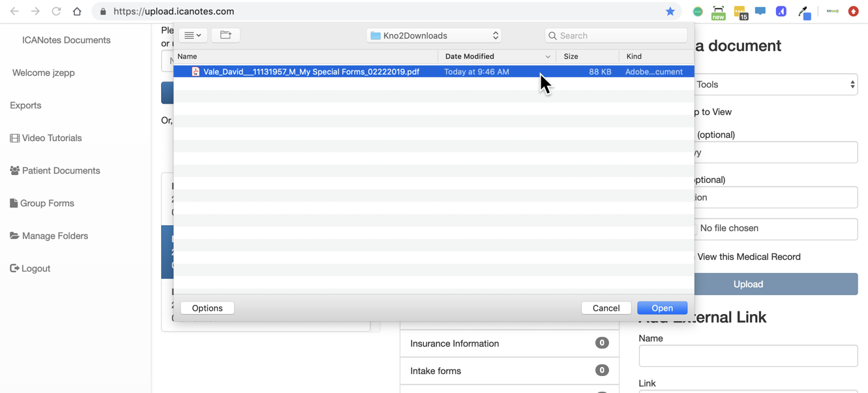Click the browser reload icon
868x393 pixels.
click(56, 11)
